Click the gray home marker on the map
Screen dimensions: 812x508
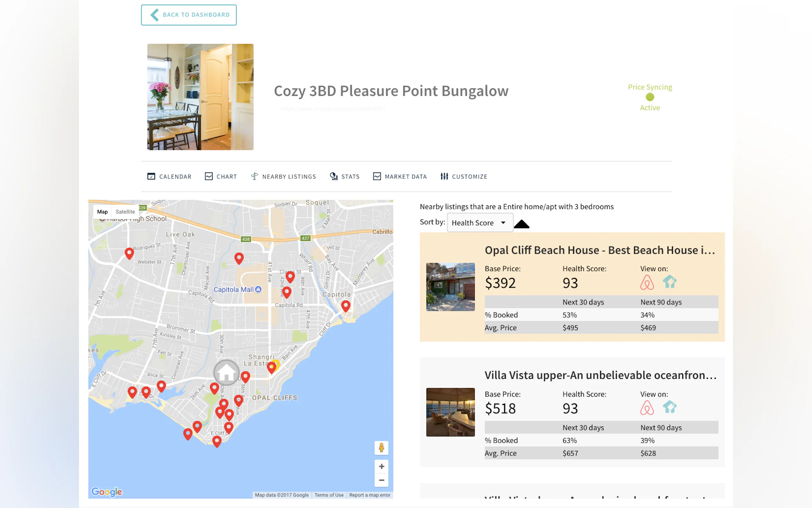click(226, 373)
